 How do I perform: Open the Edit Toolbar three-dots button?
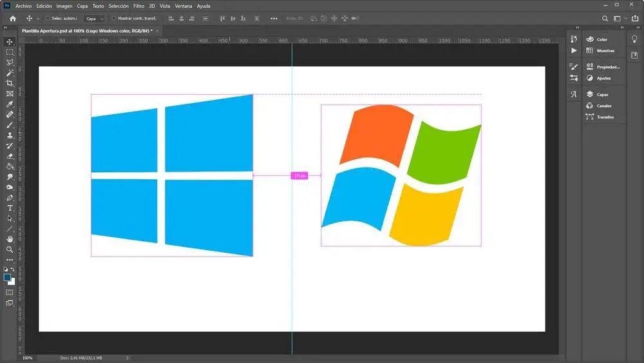click(x=10, y=260)
